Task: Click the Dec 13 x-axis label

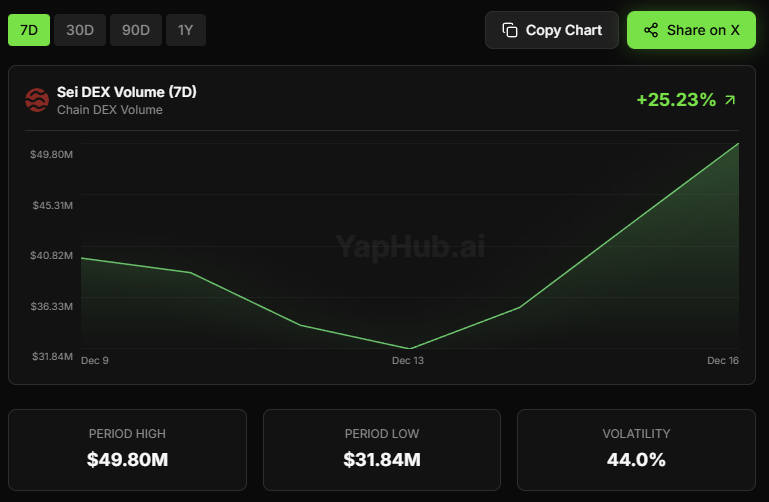Action: (408, 360)
